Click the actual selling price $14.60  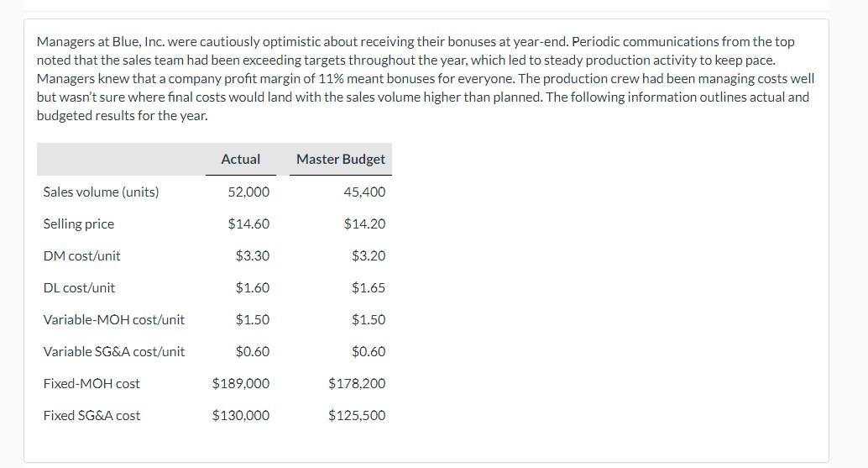point(248,223)
